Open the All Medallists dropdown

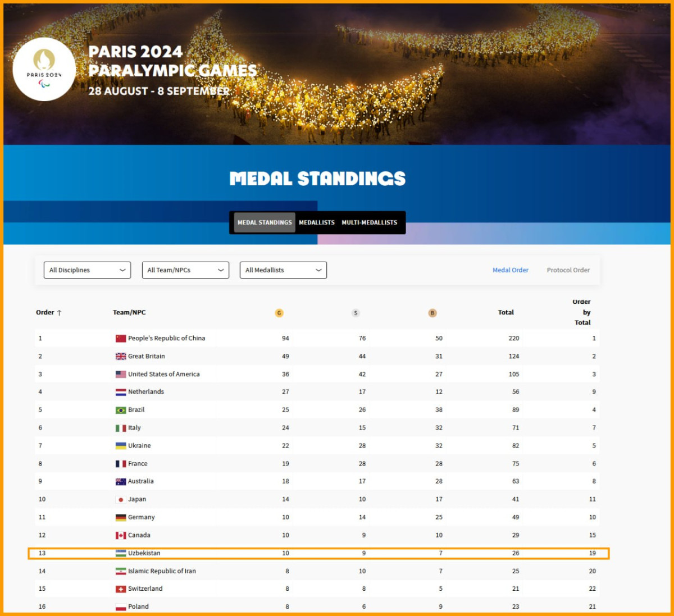click(283, 270)
